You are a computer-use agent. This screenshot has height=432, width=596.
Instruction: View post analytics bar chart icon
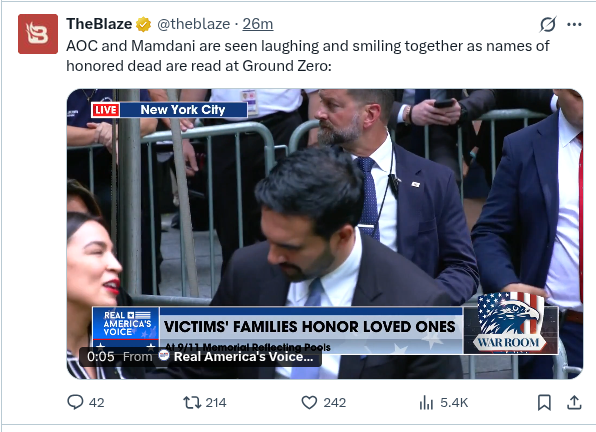tap(426, 402)
